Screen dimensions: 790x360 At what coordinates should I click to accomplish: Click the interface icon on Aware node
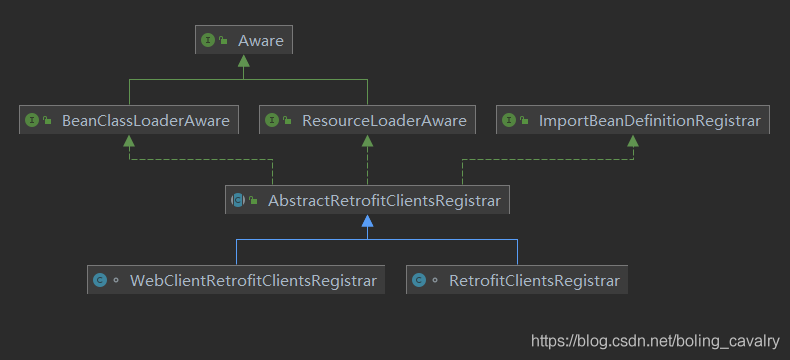pos(208,40)
